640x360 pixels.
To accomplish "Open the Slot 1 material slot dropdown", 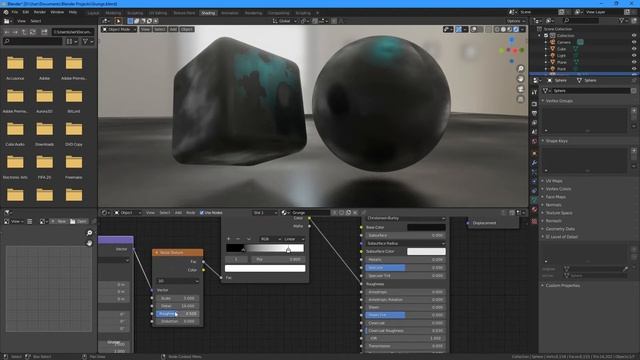I will tap(264, 213).
